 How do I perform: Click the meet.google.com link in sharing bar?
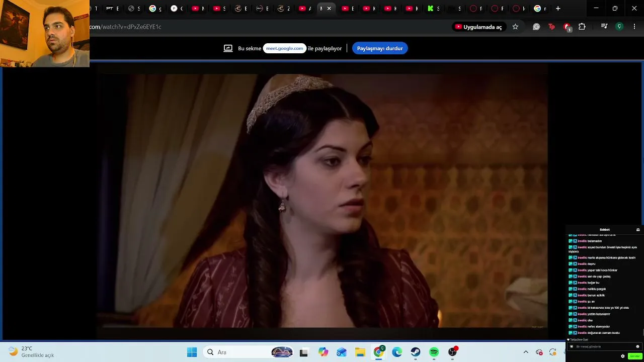click(285, 48)
